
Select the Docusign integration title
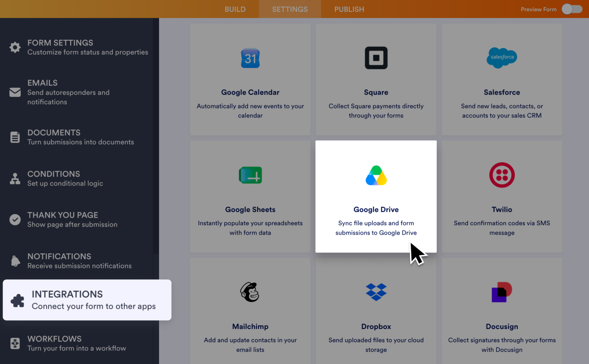(x=502, y=326)
